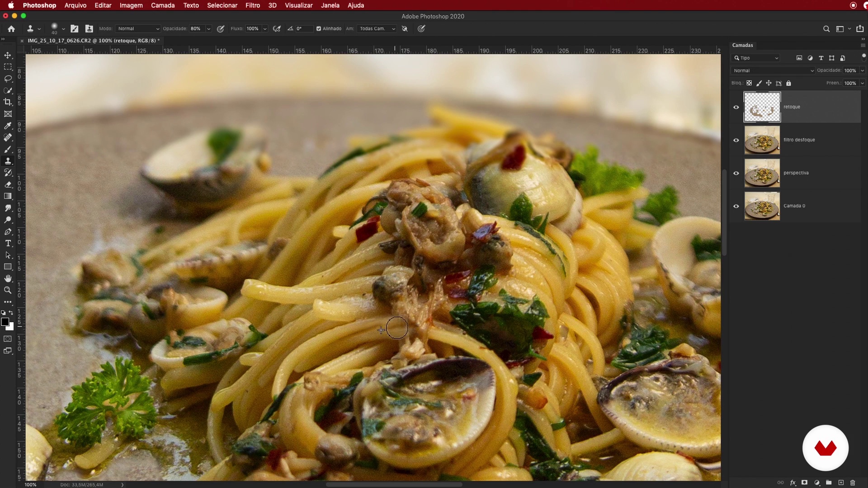Select the Crop tool
This screenshot has height=488, width=868.
[8, 102]
